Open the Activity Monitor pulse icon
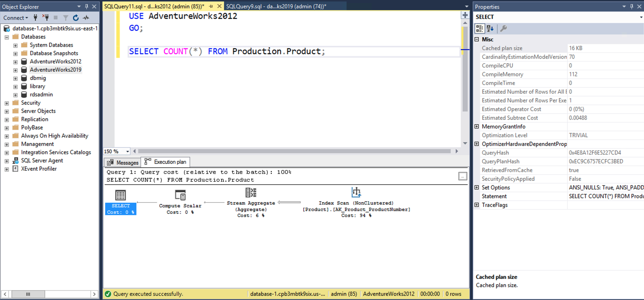Screen dimensions: 644x300 [x=86, y=18]
